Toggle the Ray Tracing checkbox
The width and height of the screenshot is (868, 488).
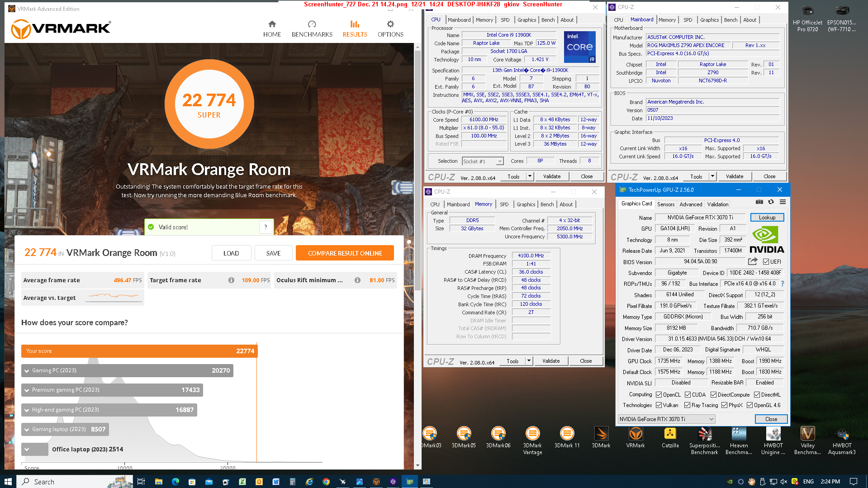click(687, 405)
